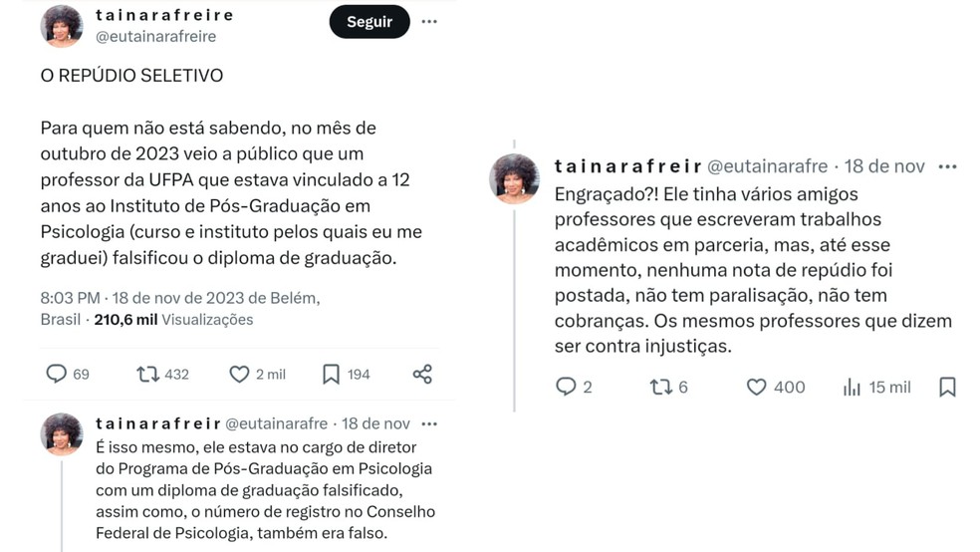
Task: Open more options on right-side tweet
Action: 947,166
